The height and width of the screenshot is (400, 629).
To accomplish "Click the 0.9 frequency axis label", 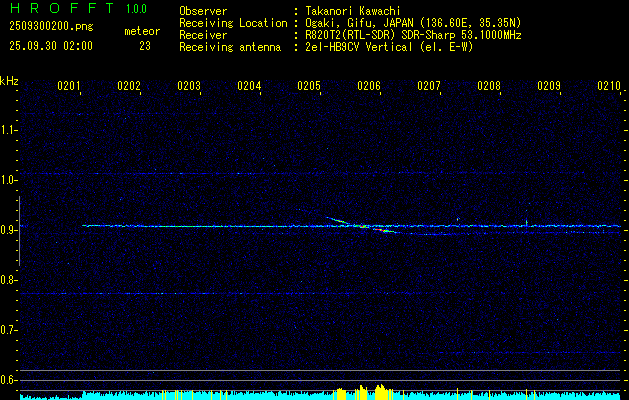I will [x=9, y=229].
